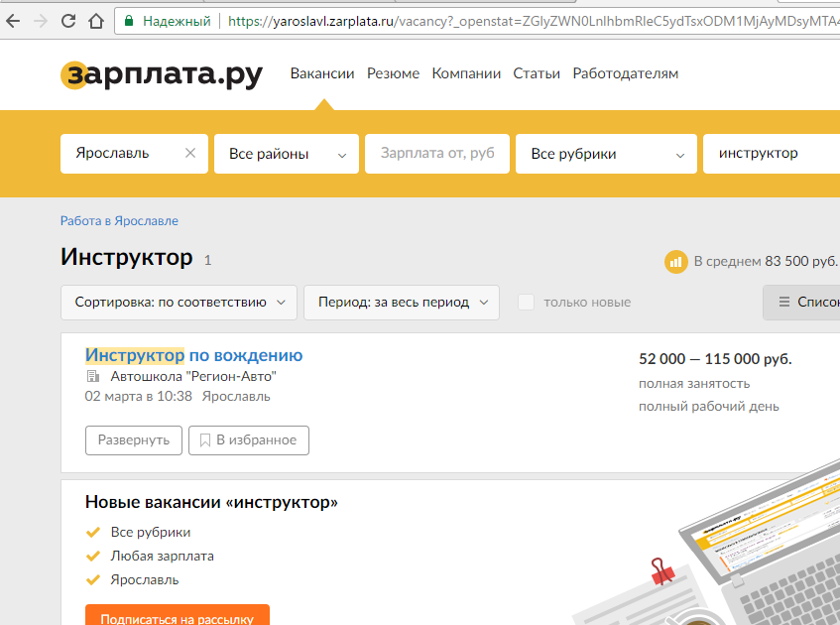Open the «Инструктор по вождению» vacancy link
This screenshot has height=625, width=840.
pos(194,355)
